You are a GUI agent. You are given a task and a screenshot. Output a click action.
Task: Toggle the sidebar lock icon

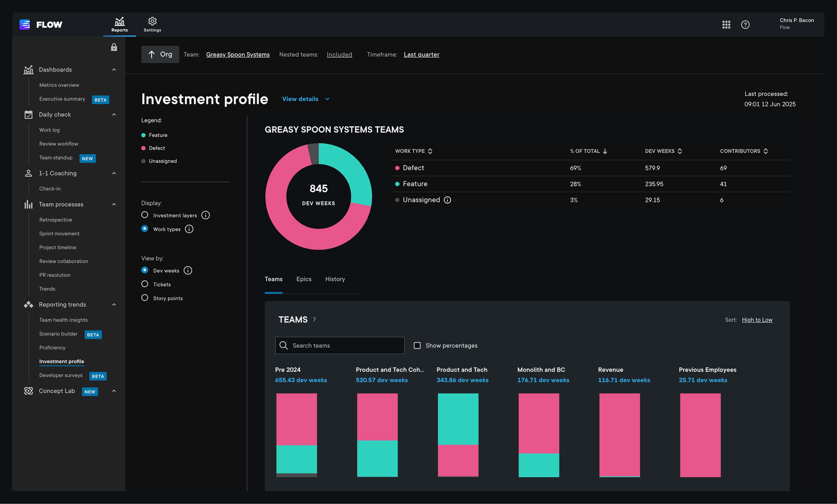tap(114, 47)
